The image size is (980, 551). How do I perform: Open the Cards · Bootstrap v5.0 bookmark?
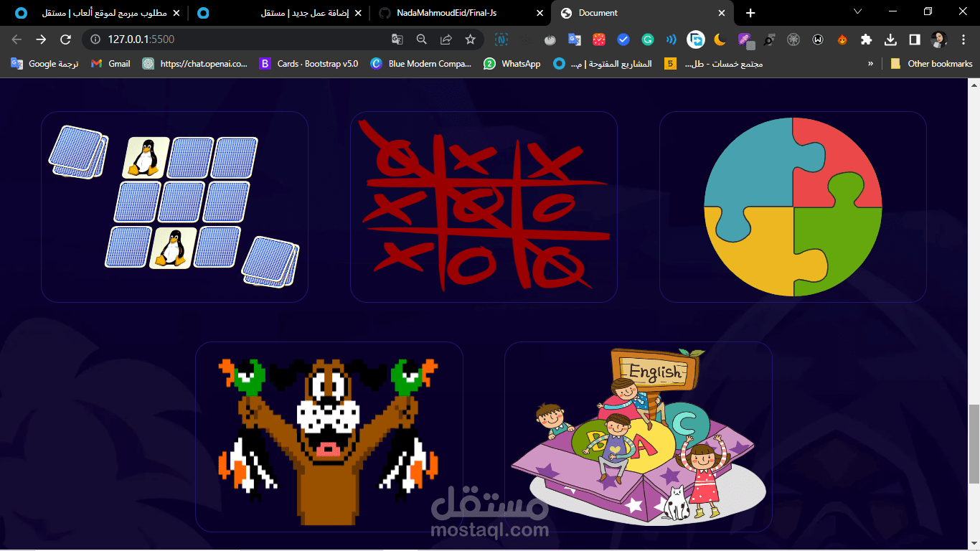(x=308, y=64)
